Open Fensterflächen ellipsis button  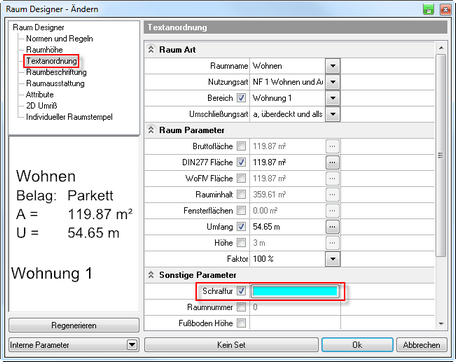[332, 211]
